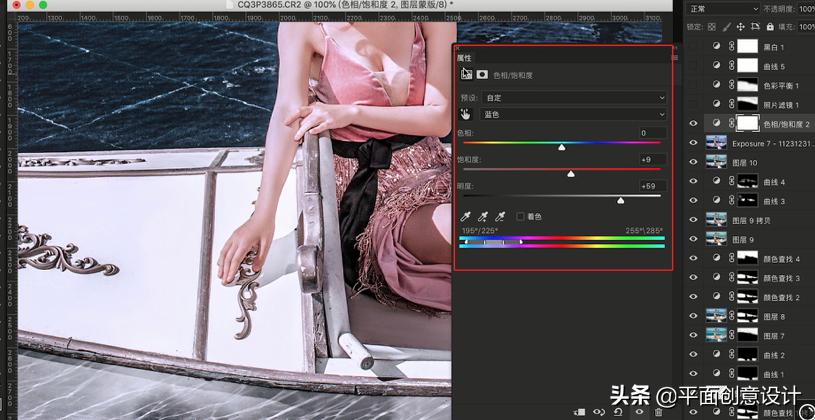The width and height of the screenshot is (815, 420).
Task: Click the layer mask icon in Properties
Action: coord(482,75)
